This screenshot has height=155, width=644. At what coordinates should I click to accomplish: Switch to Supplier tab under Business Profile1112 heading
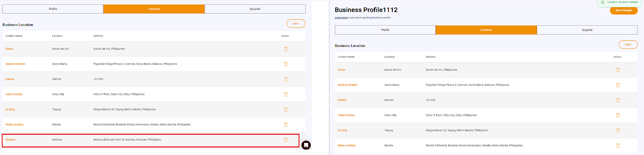click(587, 30)
